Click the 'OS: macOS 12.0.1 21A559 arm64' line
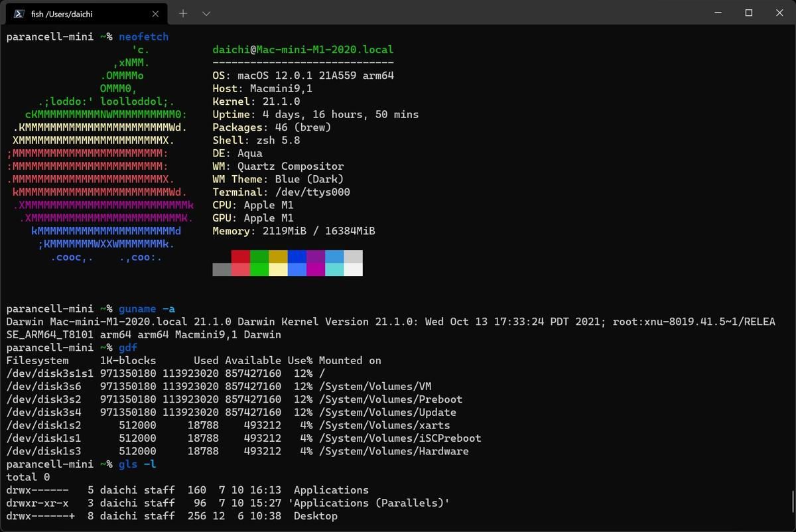Image resolution: width=796 pixels, height=532 pixels. point(303,76)
